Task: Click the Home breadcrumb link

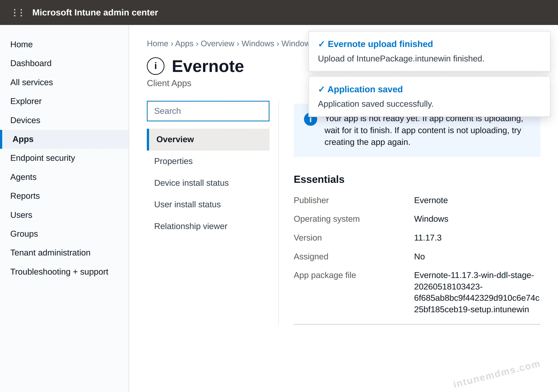Action: click(x=158, y=44)
